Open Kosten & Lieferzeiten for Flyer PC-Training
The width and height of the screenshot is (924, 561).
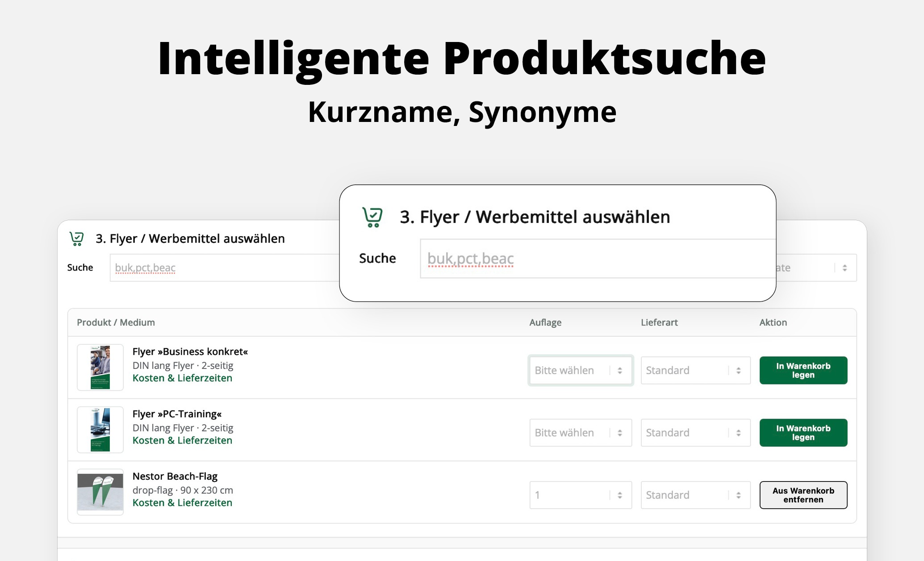[182, 440]
